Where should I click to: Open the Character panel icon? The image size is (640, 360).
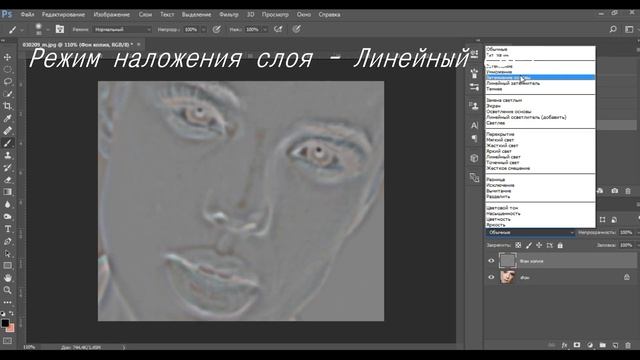[474, 125]
